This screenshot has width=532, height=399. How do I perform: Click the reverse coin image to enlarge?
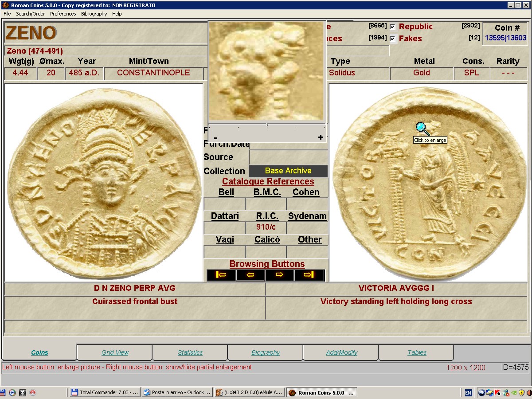tap(428, 182)
